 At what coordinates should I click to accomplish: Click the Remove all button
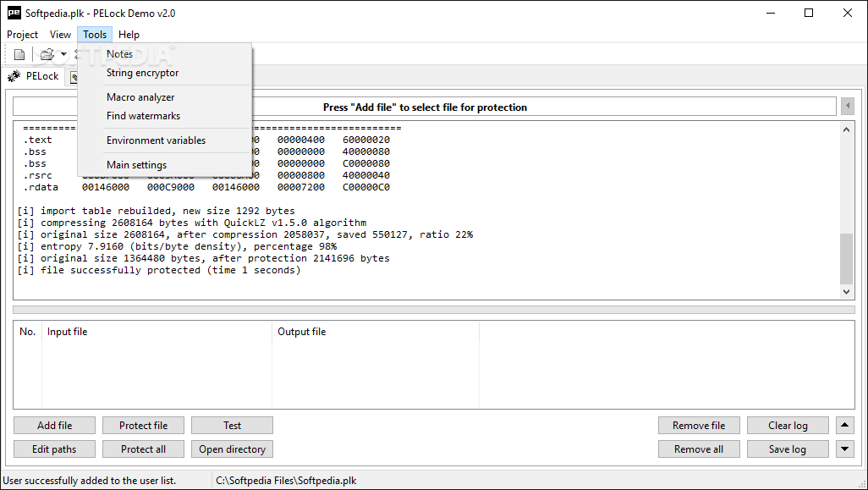point(699,449)
